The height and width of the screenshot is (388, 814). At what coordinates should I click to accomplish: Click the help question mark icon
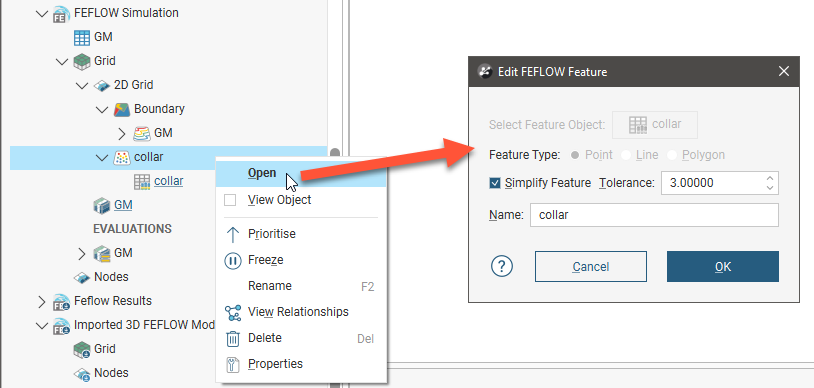pyautogui.click(x=501, y=266)
